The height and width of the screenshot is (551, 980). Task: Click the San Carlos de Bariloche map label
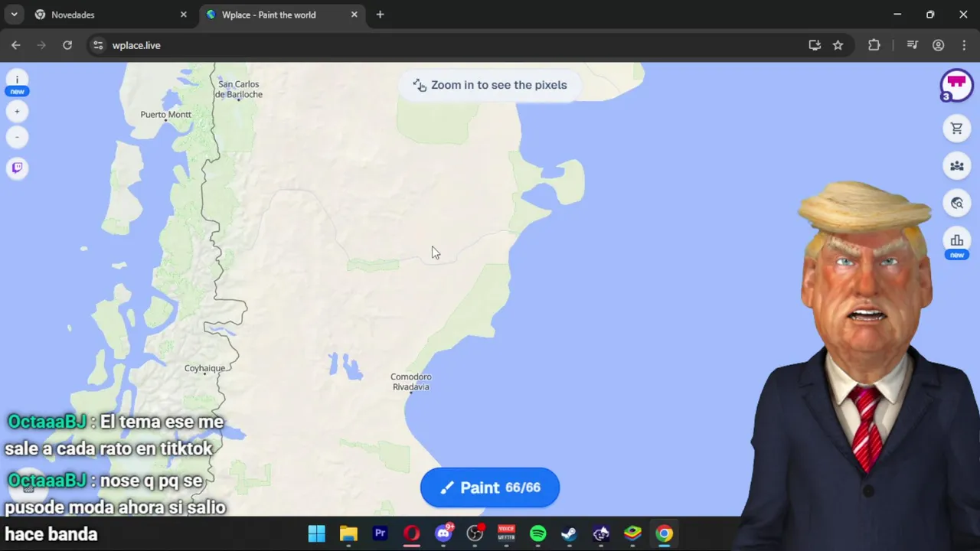(239, 90)
